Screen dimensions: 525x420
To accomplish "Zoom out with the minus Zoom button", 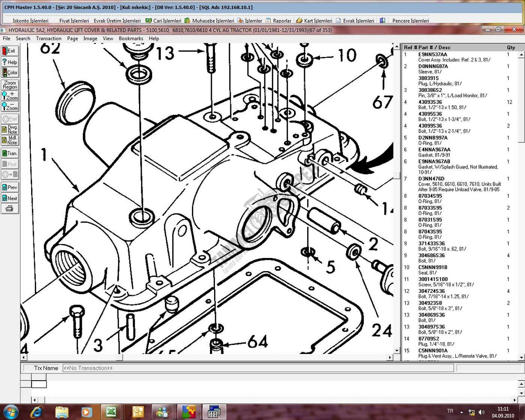I will pyautogui.click(x=10, y=106).
